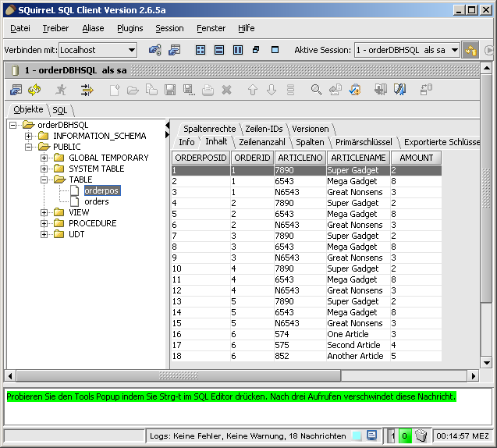Screen dimensions: 497x448
Task: Open the Plugins menu
Action: [x=130, y=28]
